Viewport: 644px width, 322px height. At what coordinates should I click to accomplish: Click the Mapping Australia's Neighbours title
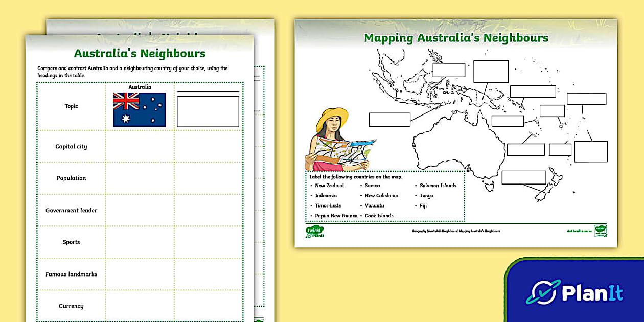tap(455, 38)
